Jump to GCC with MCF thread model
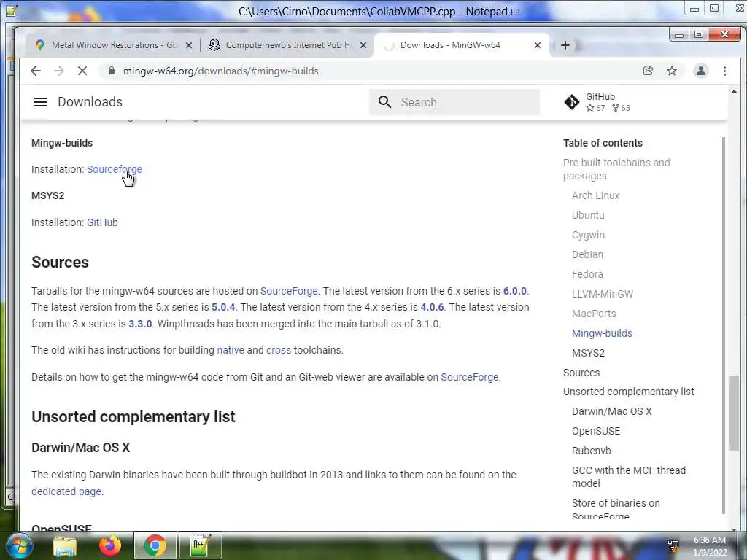 point(628,477)
